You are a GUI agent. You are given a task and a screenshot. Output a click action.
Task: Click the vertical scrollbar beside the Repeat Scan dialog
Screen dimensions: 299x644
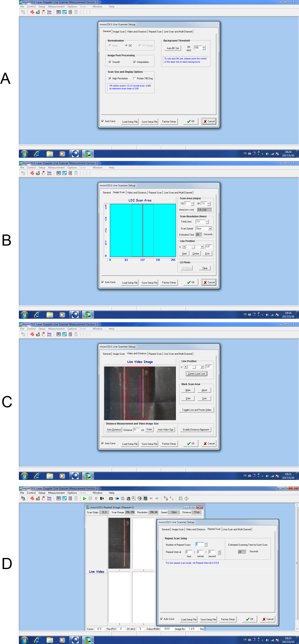(297, 567)
